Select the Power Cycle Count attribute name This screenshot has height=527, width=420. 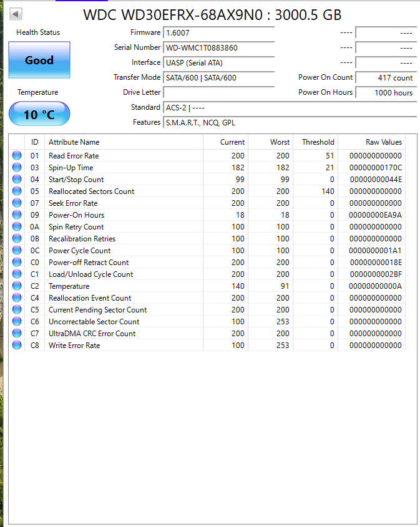pos(79,250)
